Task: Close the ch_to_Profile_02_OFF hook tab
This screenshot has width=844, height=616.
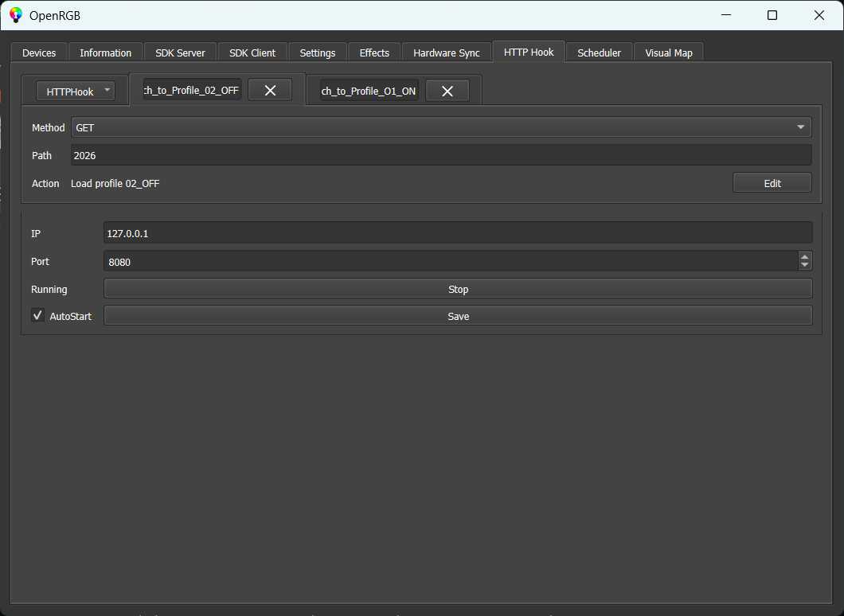Action: tap(270, 91)
